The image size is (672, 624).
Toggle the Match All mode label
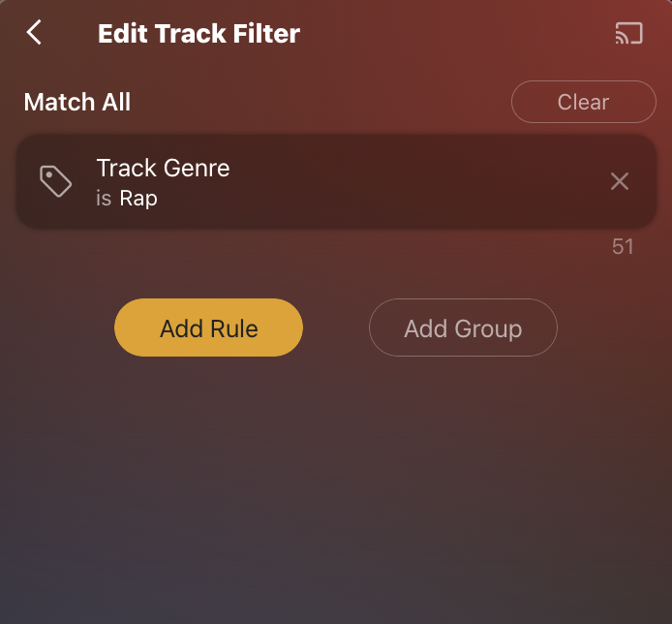click(x=77, y=102)
